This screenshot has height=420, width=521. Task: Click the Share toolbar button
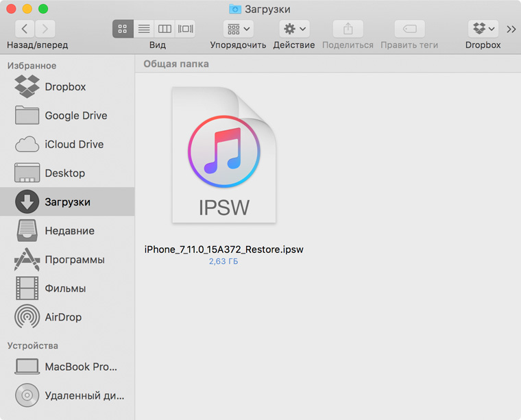pos(348,29)
